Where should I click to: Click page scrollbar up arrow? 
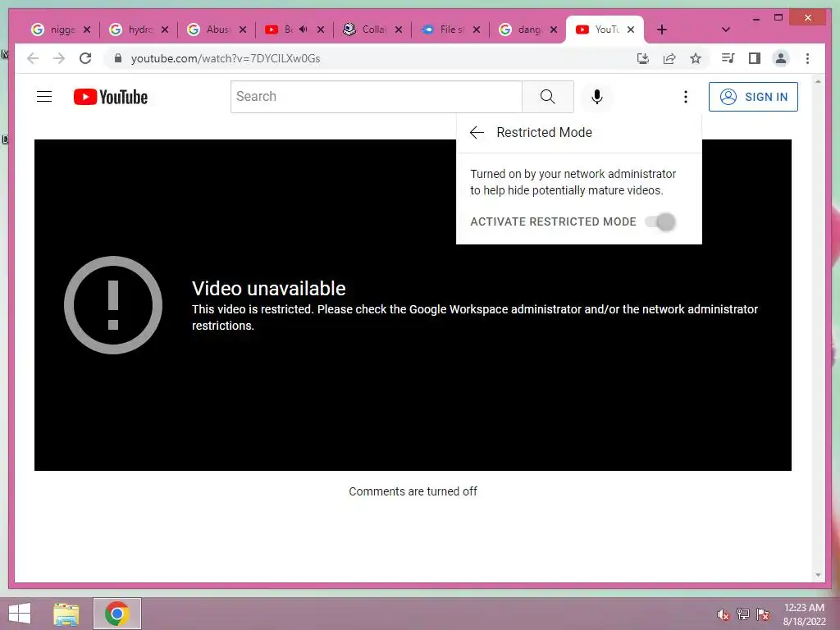click(x=818, y=81)
